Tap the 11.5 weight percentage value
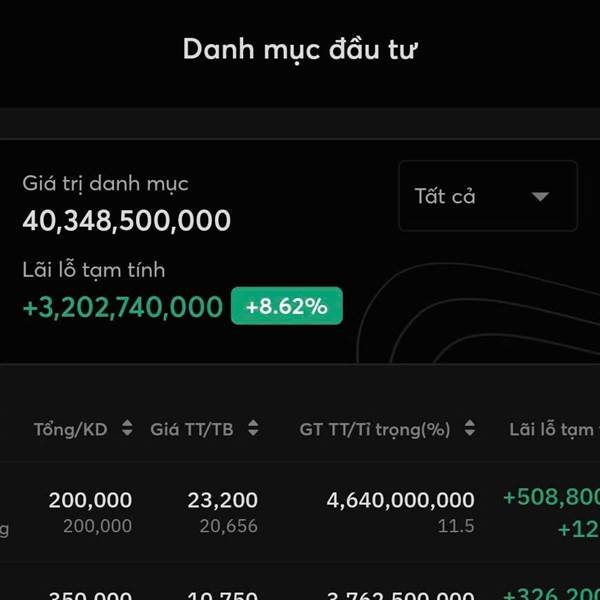 (x=456, y=526)
